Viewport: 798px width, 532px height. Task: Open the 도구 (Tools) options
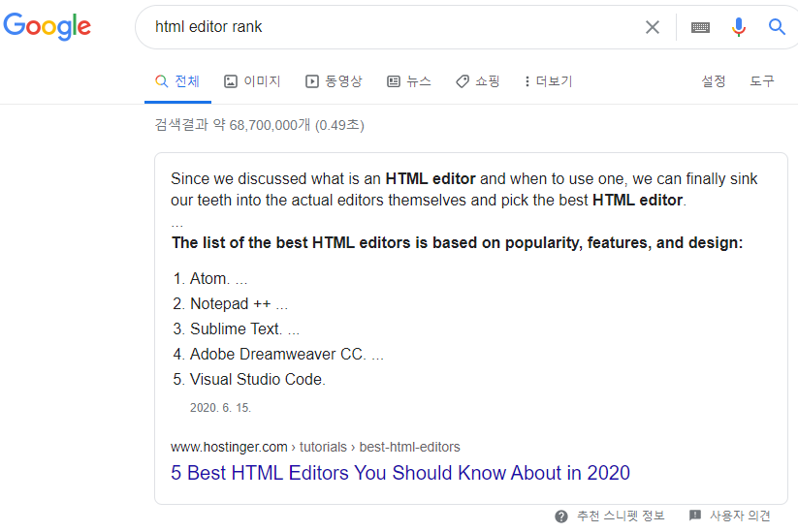[x=762, y=81]
